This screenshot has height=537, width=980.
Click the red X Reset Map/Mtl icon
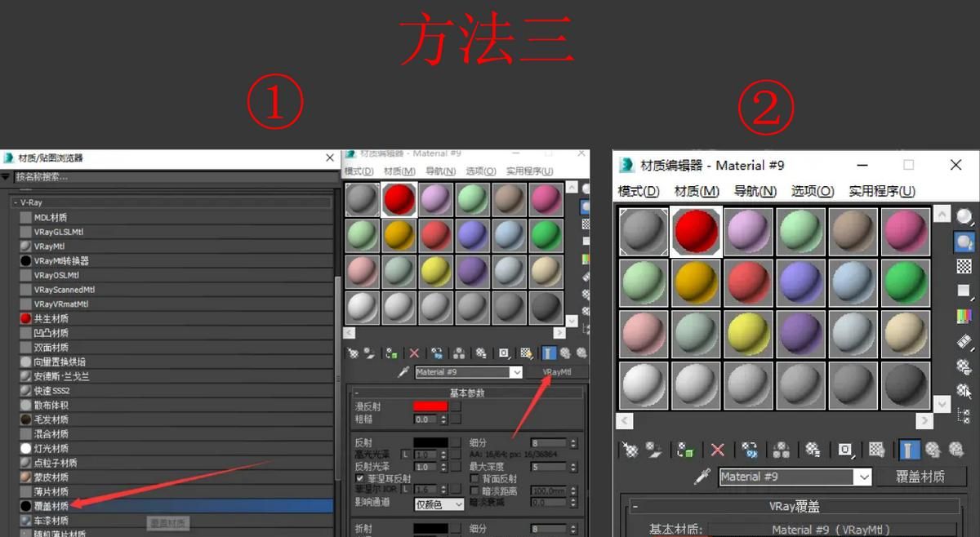716,450
